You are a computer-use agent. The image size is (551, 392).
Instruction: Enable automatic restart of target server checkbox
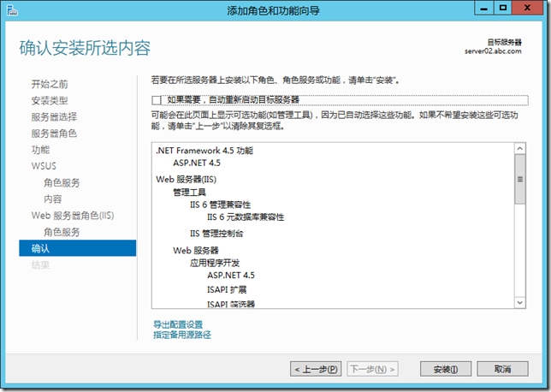(x=156, y=100)
